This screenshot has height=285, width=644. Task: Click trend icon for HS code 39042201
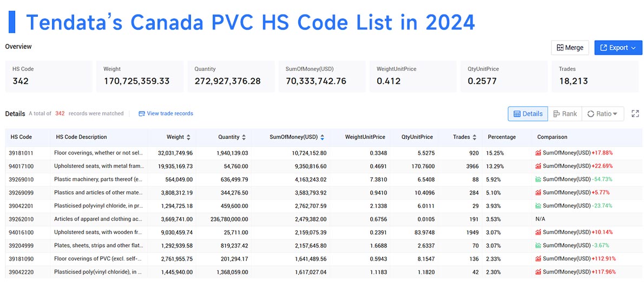click(x=538, y=206)
